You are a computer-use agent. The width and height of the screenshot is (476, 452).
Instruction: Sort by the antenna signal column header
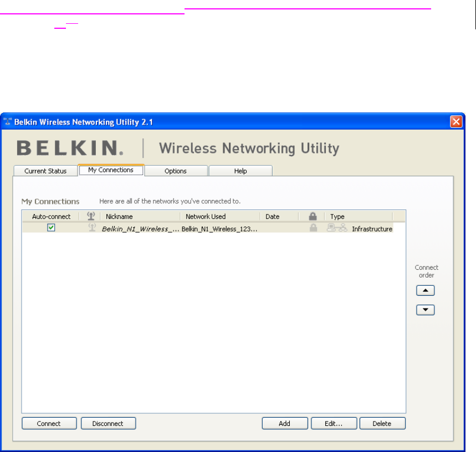point(90,216)
